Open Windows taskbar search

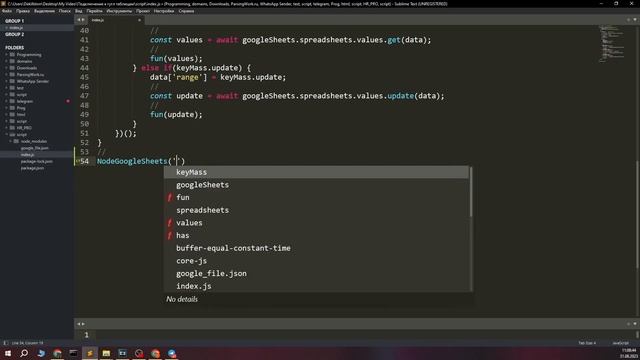tap(24, 353)
